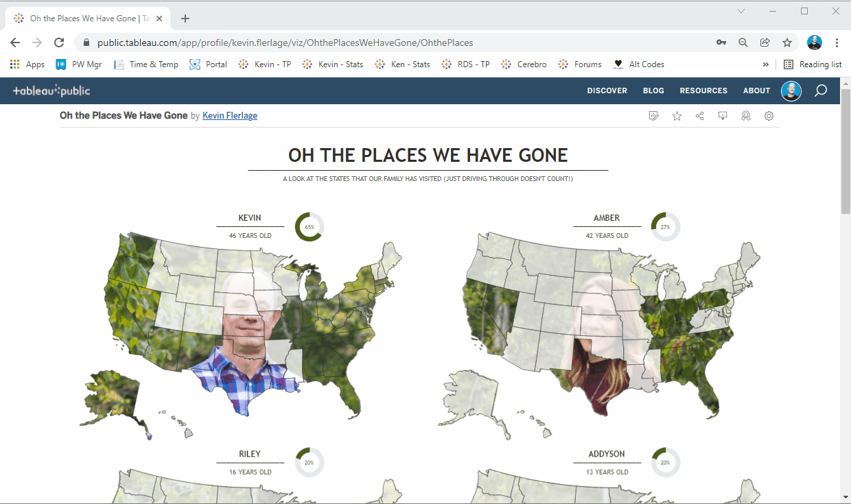
Task: Open Alt Codes bookmark
Action: click(639, 64)
